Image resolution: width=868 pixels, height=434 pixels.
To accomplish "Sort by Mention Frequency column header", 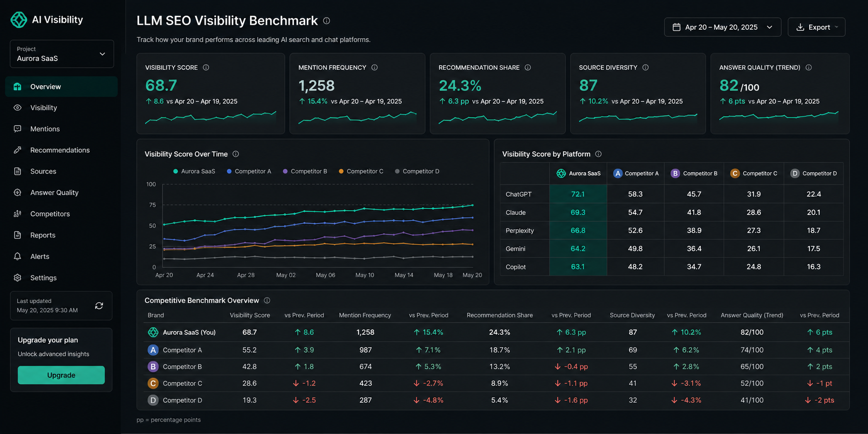I will tap(365, 315).
